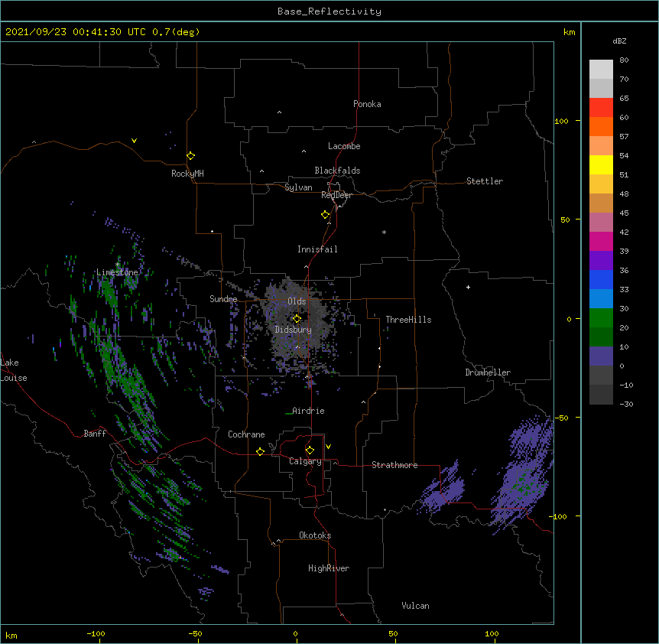Screen dimensions: 659x644
Task: Click the 80 dBZ light grey swatch
Action: tap(601, 70)
